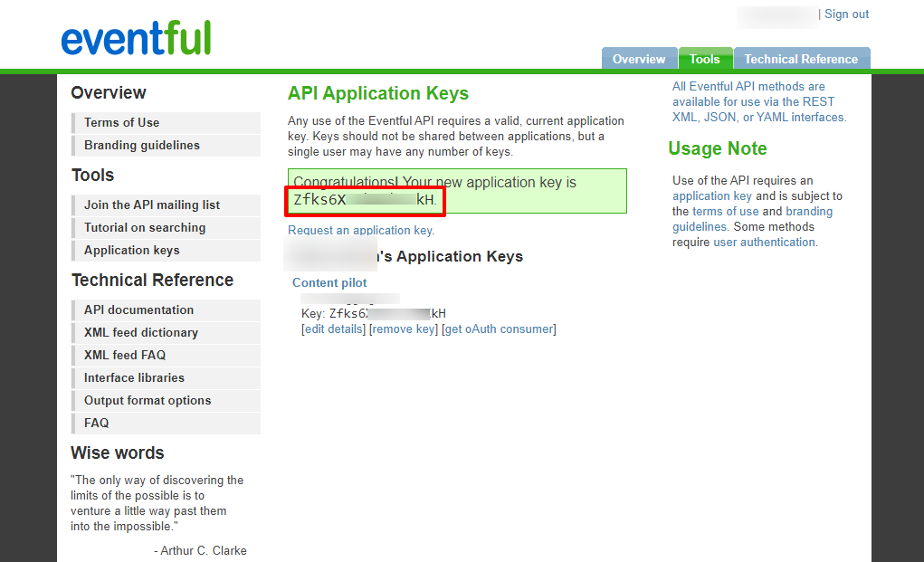The image size is (924, 562).
Task: Switch to the Tools tab
Action: pos(705,59)
